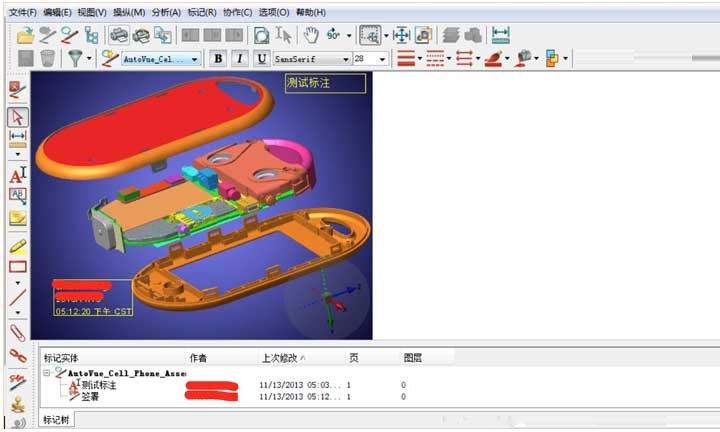Select the yellow highlighter tool

click(x=17, y=246)
